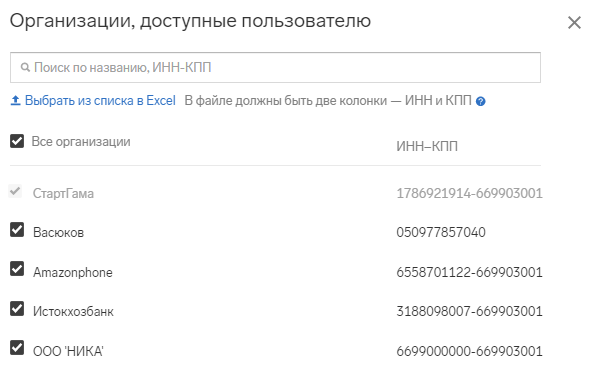
Task: Uncheck the Васюков organization checkbox
Action: 17,230
